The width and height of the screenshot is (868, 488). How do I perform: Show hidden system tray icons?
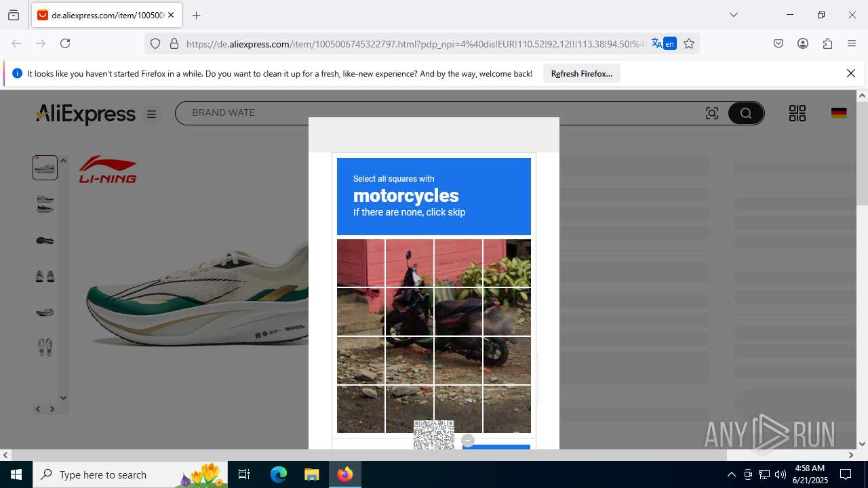click(x=731, y=474)
